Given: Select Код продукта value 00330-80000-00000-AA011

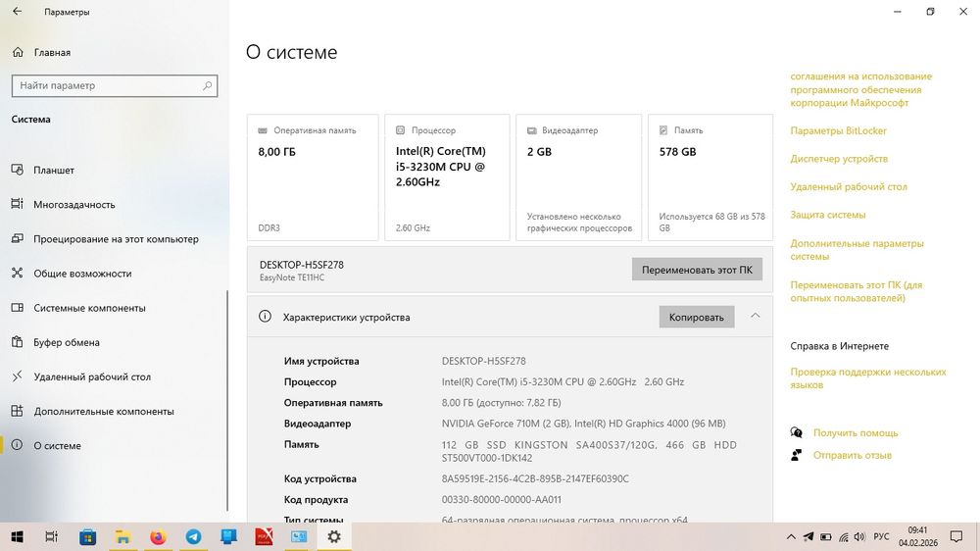Looking at the screenshot, I should pyautogui.click(x=501, y=500).
